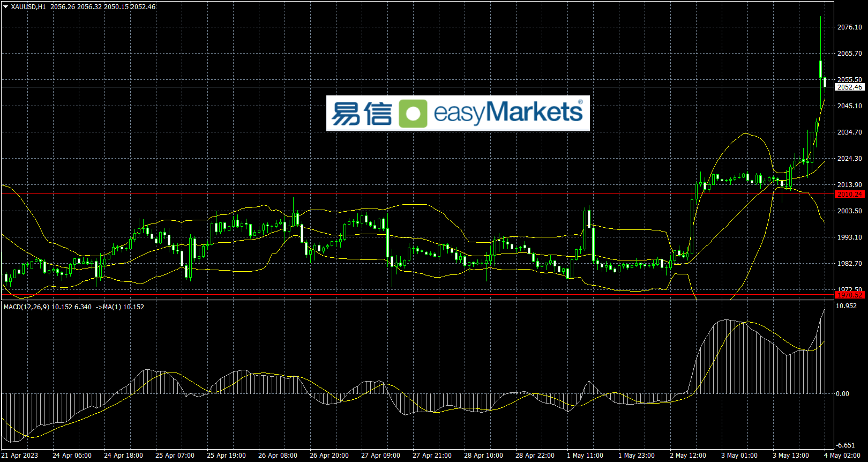Click the 2034.70 price axis label
Screen dimensions: 868x462
(850, 132)
